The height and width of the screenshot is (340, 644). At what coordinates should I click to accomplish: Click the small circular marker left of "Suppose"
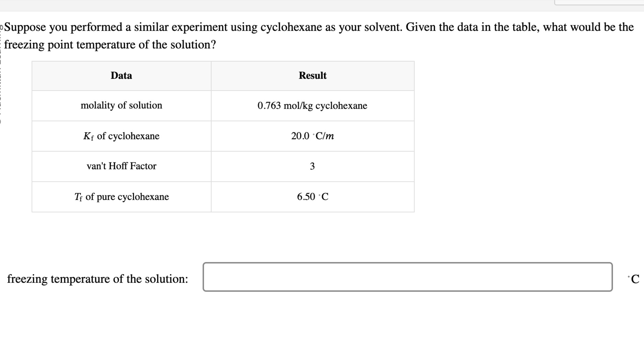click(2, 26)
